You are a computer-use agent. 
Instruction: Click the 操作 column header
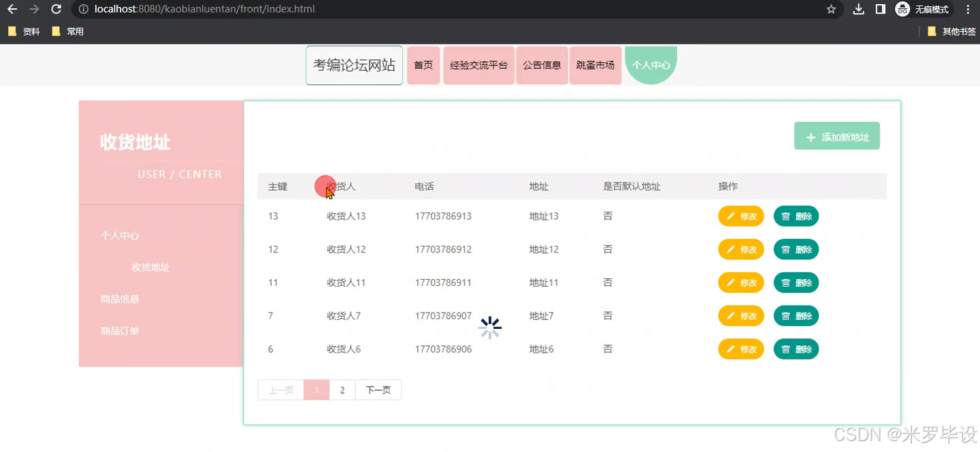(728, 187)
